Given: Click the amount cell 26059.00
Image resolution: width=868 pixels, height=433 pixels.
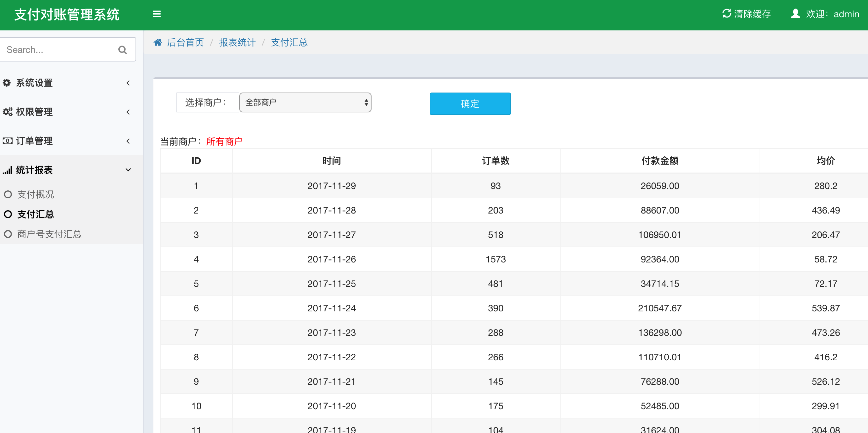Looking at the screenshot, I should 660,186.
